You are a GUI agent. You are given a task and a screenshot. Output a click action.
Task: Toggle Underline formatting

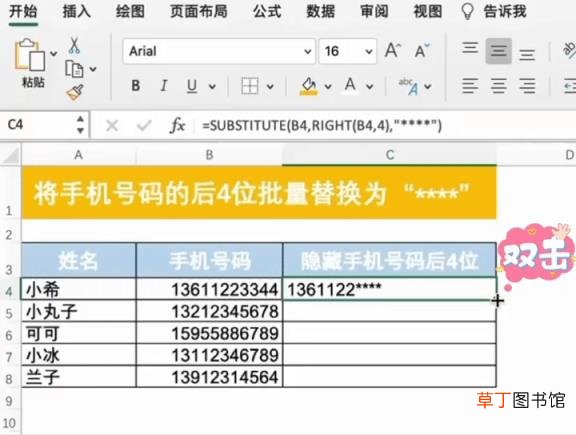pyautogui.click(x=192, y=86)
